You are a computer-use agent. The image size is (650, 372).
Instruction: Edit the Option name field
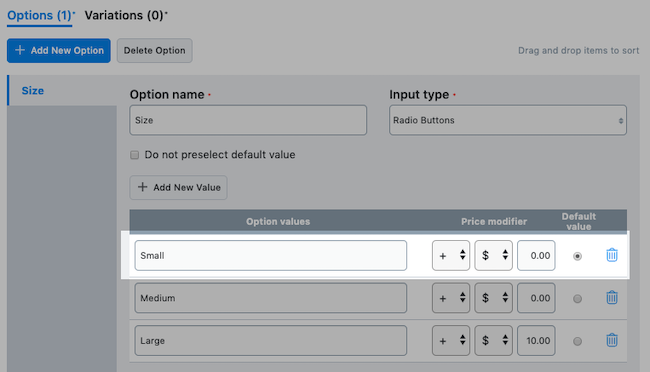248,120
